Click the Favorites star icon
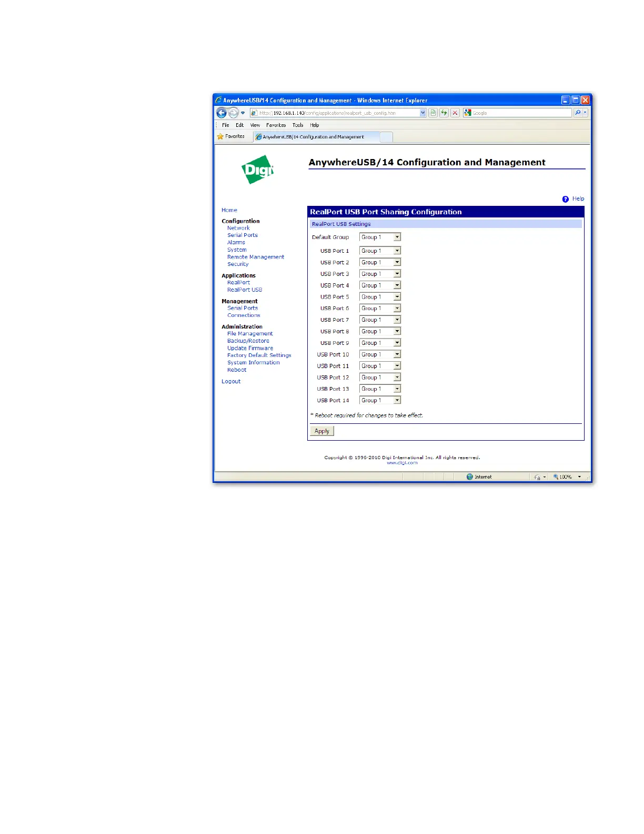 (220, 136)
